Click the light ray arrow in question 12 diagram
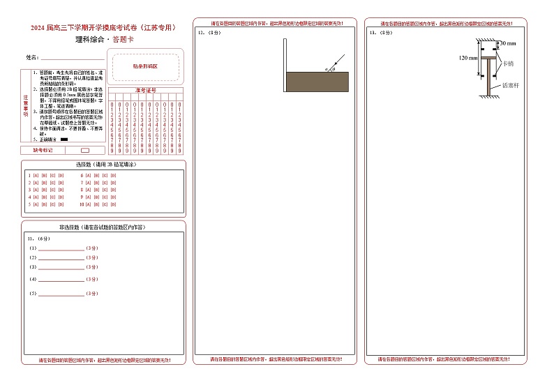The image size is (554, 392). pyautogui.click(x=338, y=63)
